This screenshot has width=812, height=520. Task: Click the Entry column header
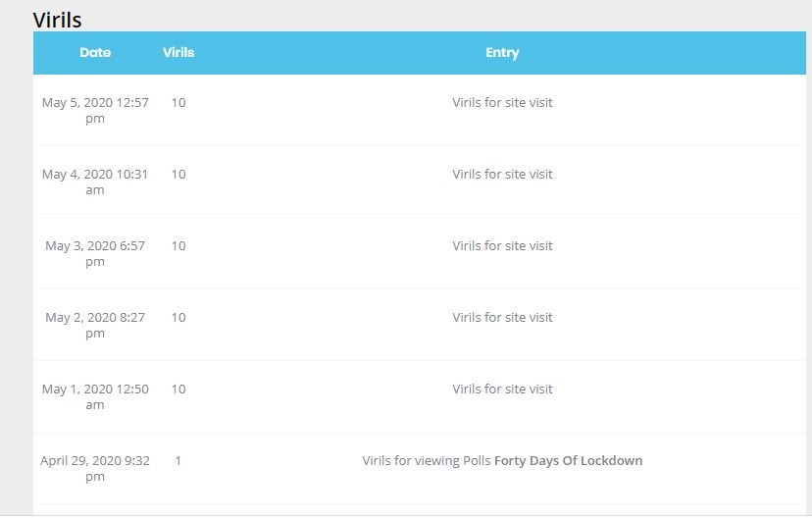point(502,53)
